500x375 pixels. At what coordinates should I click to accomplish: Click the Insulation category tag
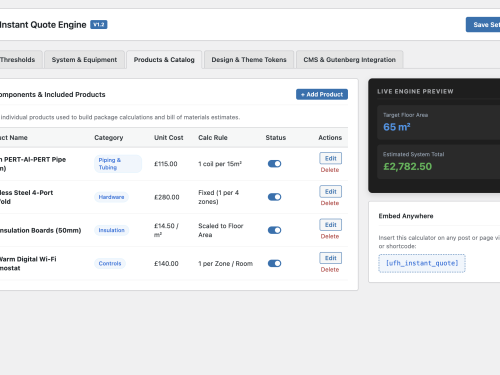[111, 230]
